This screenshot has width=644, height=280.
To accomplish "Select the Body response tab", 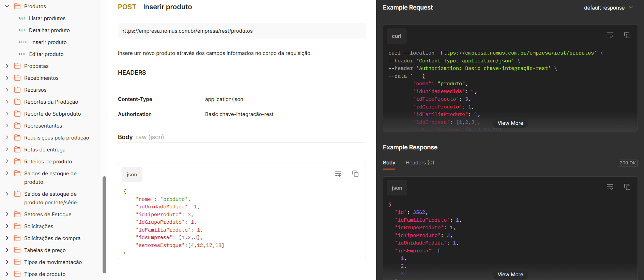I will 389,163.
